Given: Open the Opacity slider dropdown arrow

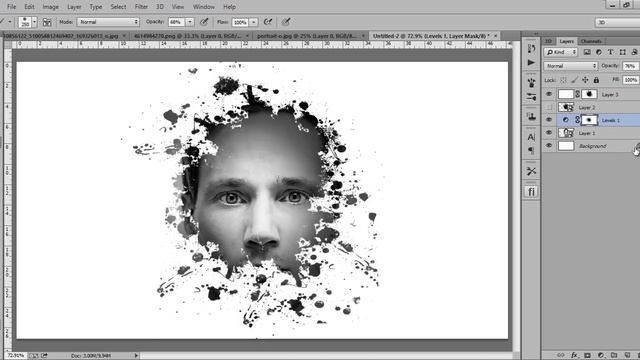Looking at the screenshot, I should (190, 22).
